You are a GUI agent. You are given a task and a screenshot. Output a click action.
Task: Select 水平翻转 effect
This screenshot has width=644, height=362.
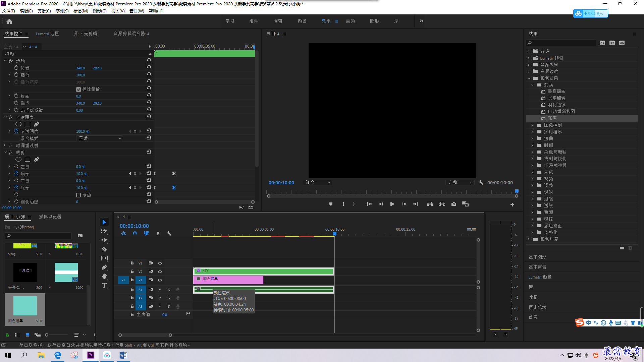[556, 98]
